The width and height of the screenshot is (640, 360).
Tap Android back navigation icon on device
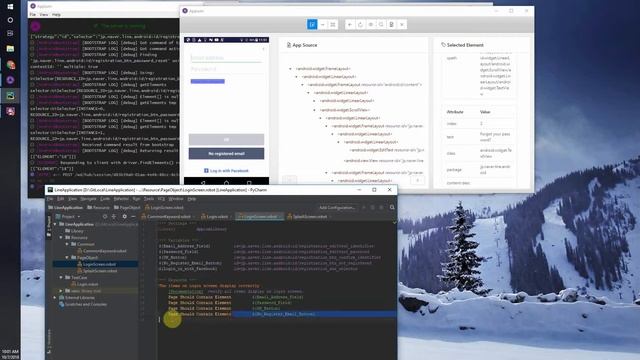pyautogui.click(x=203, y=182)
